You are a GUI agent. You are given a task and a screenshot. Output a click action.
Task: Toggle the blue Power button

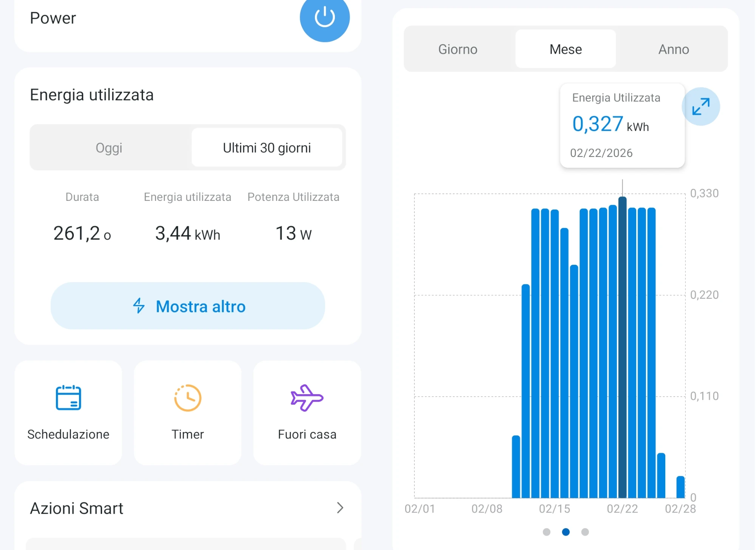(x=324, y=17)
